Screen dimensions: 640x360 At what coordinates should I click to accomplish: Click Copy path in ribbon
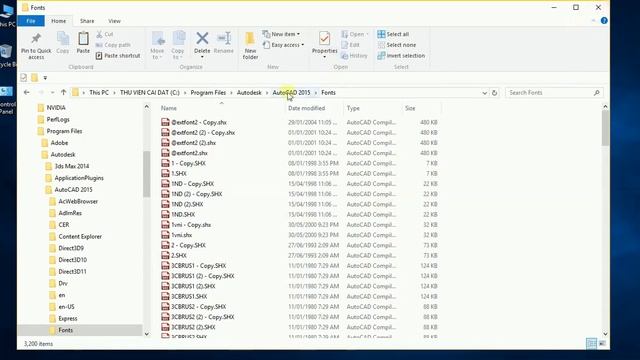(x=113, y=45)
